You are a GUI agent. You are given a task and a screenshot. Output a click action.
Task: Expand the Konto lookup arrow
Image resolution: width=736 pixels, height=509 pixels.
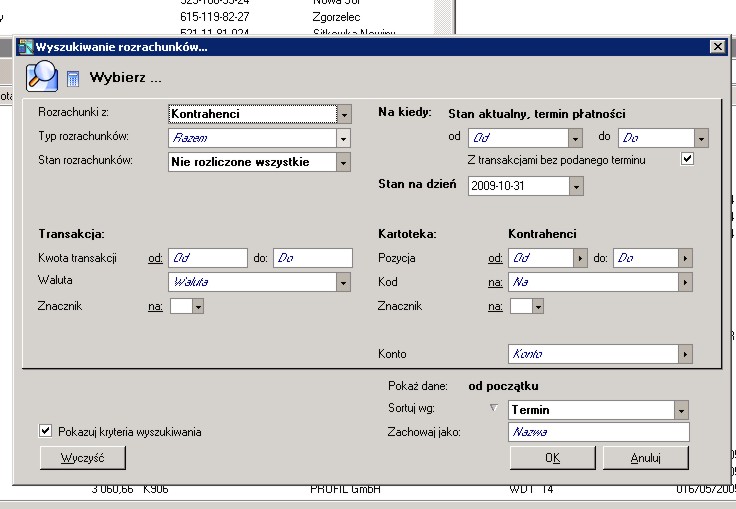(685, 354)
